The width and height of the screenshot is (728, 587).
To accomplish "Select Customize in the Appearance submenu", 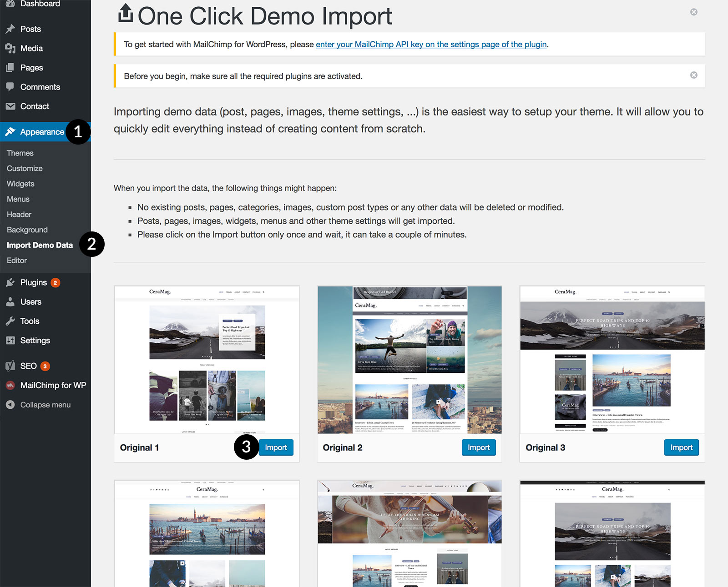I will (x=24, y=168).
